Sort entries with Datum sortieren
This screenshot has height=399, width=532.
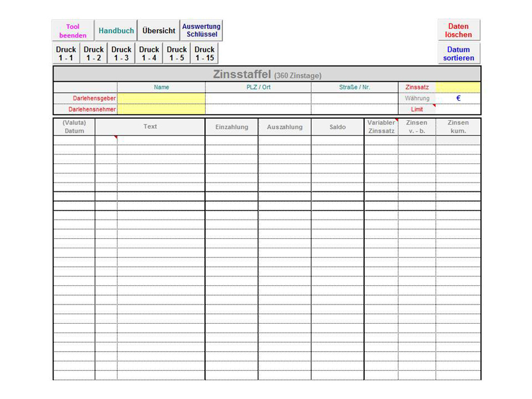coord(459,54)
